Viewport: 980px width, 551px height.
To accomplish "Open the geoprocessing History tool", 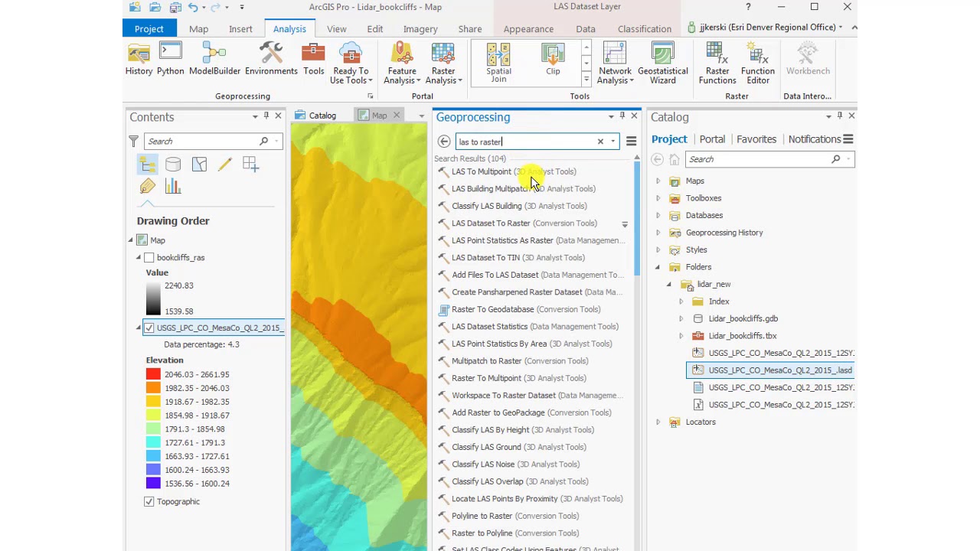I will tap(139, 59).
